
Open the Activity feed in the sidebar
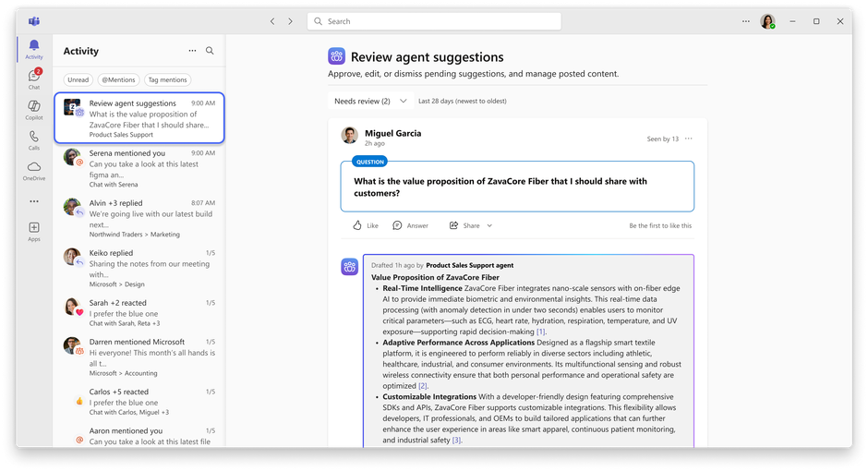tap(34, 49)
